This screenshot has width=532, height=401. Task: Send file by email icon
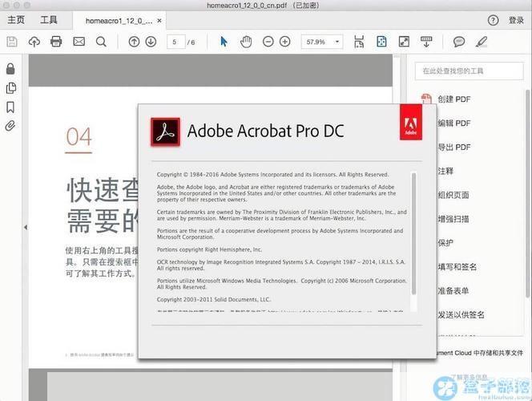point(79,42)
